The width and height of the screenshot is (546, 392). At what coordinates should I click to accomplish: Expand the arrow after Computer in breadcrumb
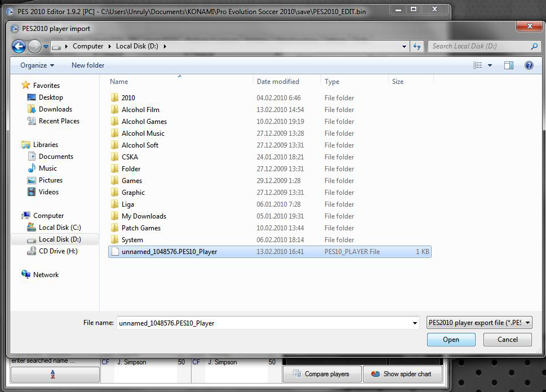110,46
